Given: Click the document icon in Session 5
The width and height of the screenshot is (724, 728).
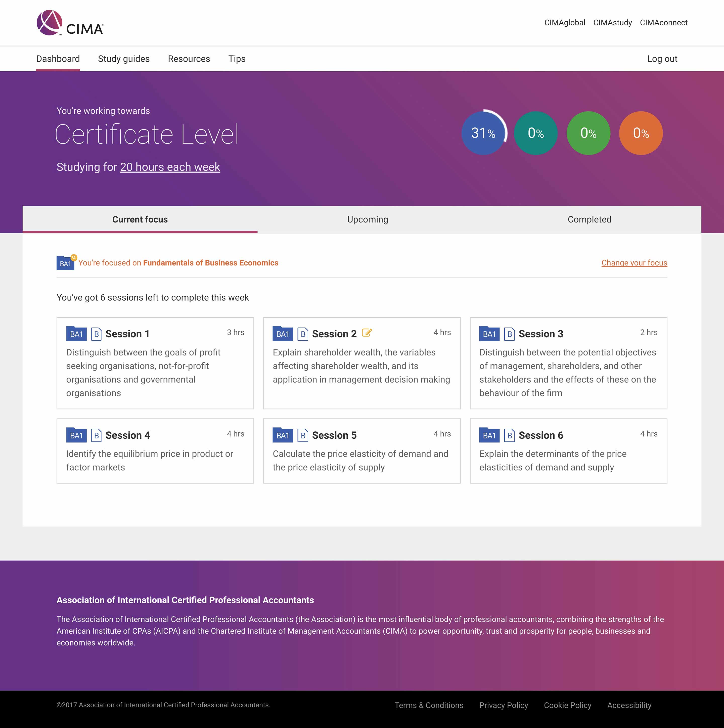Looking at the screenshot, I should click(x=303, y=435).
